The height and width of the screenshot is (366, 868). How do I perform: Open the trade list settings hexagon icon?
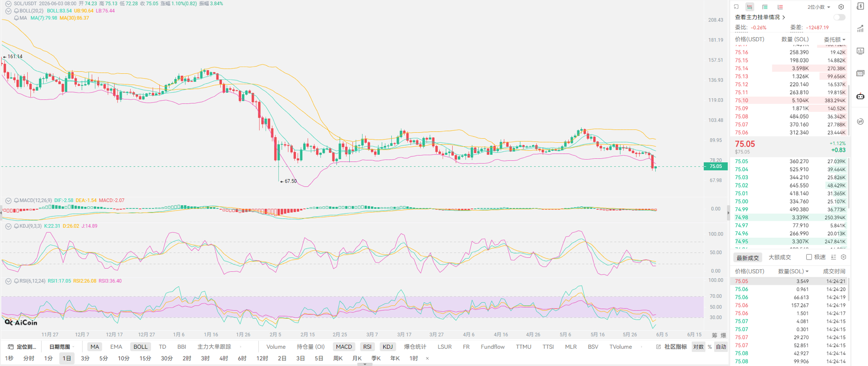tap(843, 257)
